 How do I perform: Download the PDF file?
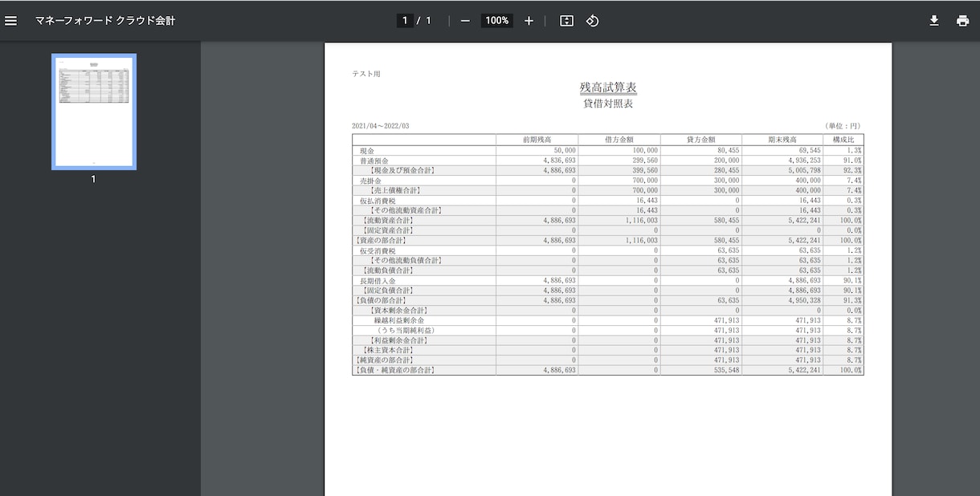click(x=934, y=21)
